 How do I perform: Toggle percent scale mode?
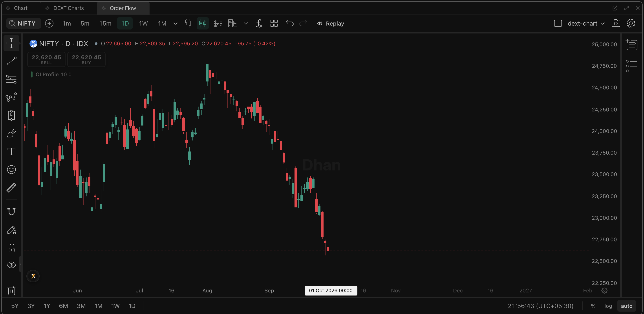[593, 306]
